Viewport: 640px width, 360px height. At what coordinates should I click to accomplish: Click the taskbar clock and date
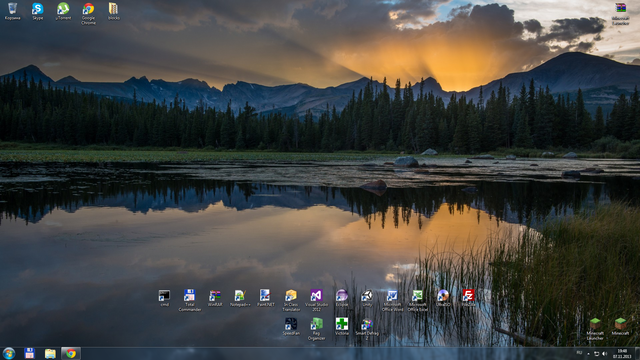[622, 353]
